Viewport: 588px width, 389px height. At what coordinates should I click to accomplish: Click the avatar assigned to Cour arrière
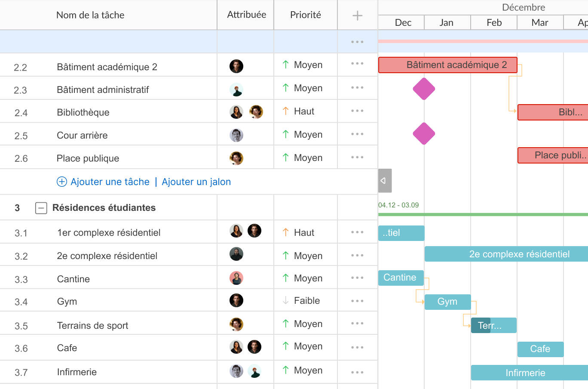[x=236, y=135]
